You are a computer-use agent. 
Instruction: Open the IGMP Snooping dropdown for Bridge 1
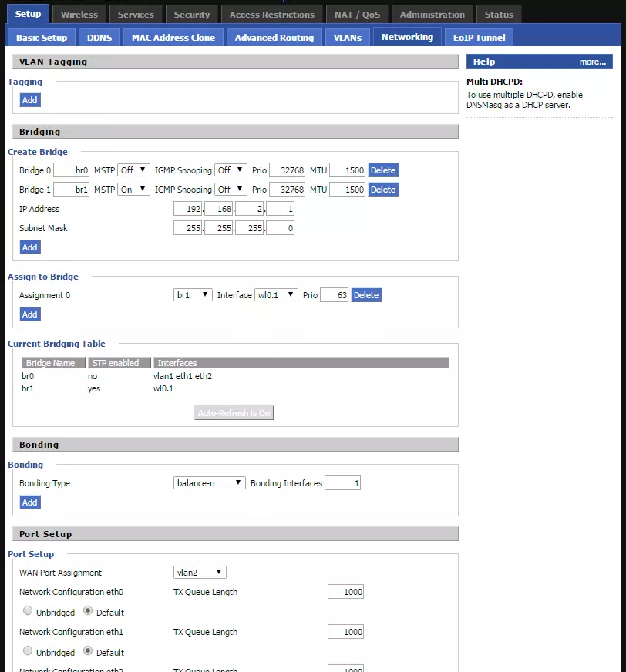click(x=231, y=189)
